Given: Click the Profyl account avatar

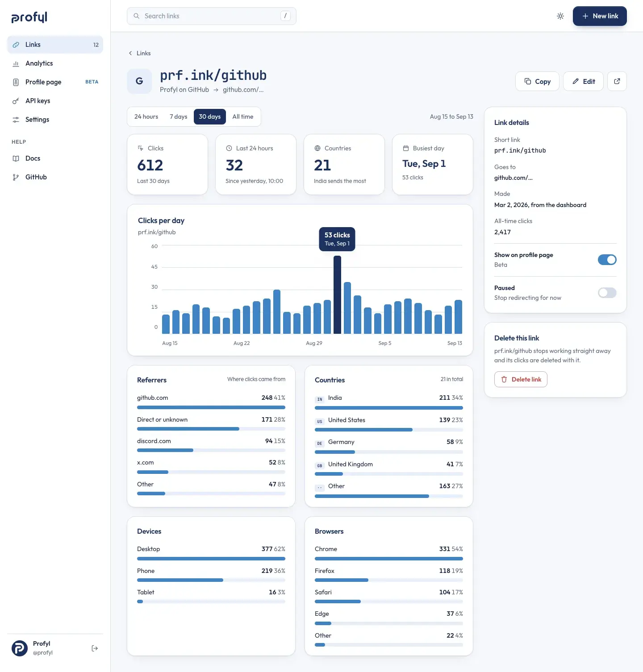Looking at the screenshot, I should pyautogui.click(x=19, y=648).
